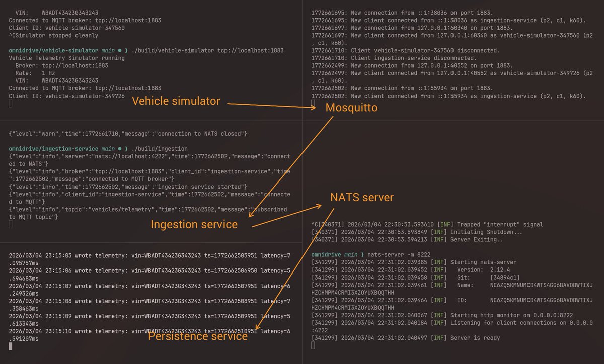The image size is (604, 364).
Task: Click the 'Server is ready' line
Action: click(x=406, y=337)
